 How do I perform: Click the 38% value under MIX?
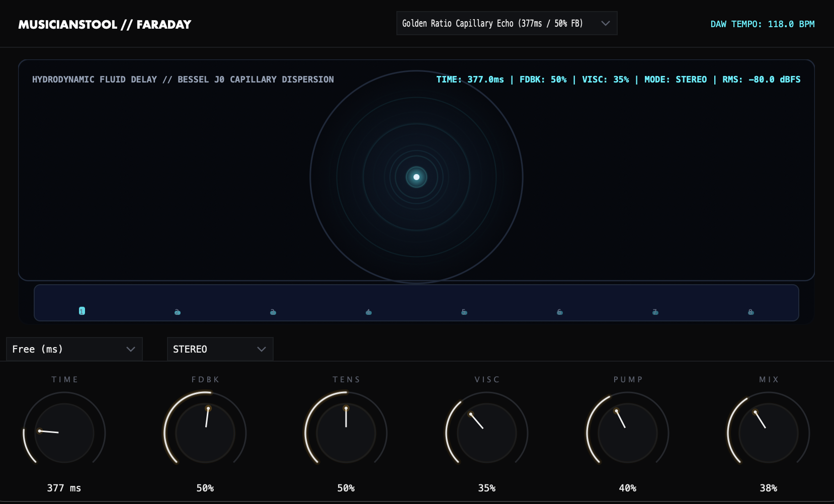pos(769,488)
